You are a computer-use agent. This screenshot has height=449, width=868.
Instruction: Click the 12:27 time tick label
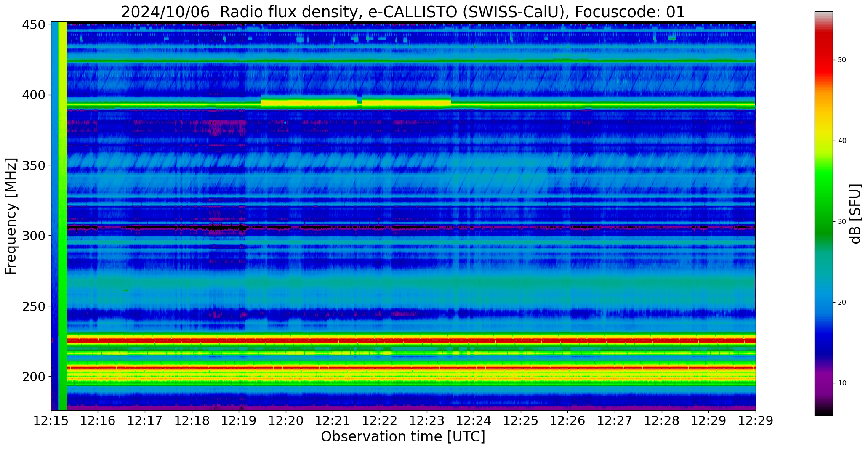[x=615, y=420]
